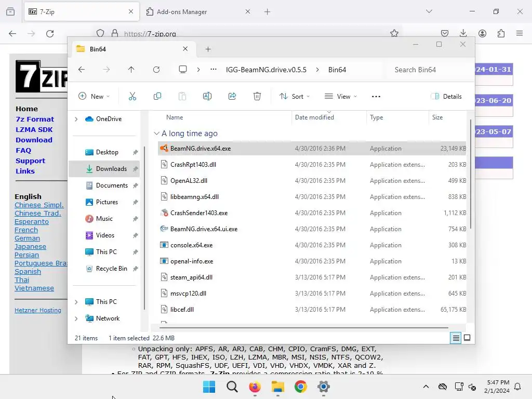
Task: Click the Delete trash icon in Explorer toolbar
Action: [x=257, y=96]
